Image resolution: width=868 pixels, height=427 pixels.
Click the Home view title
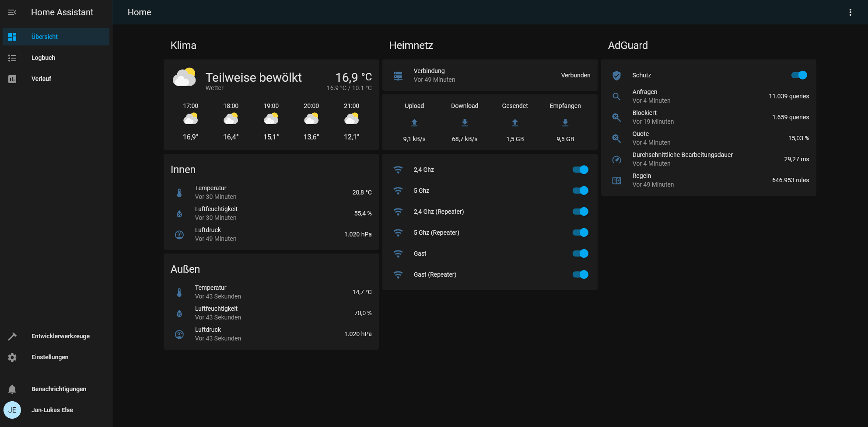pos(140,12)
